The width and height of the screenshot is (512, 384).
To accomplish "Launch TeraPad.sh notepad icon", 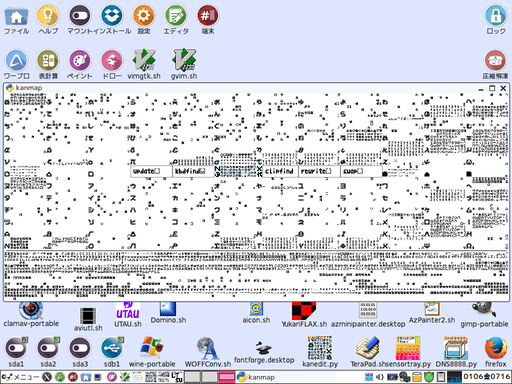I will (368, 348).
